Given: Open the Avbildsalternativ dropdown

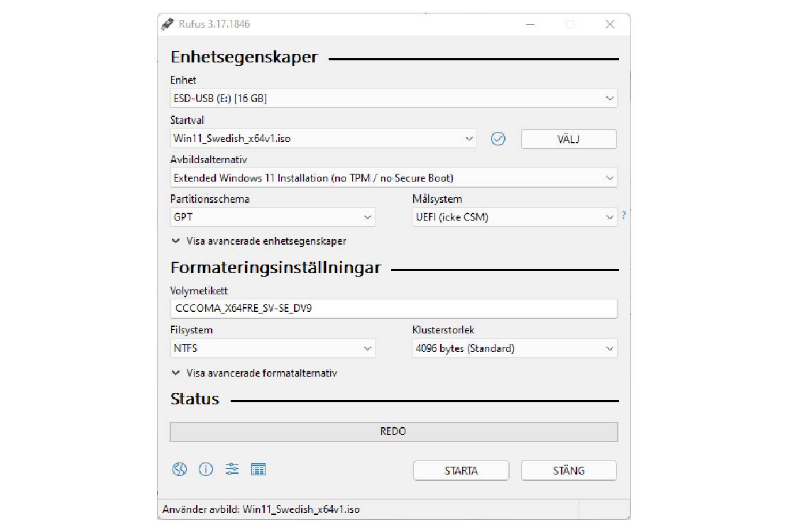Looking at the screenshot, I should 393,178.
